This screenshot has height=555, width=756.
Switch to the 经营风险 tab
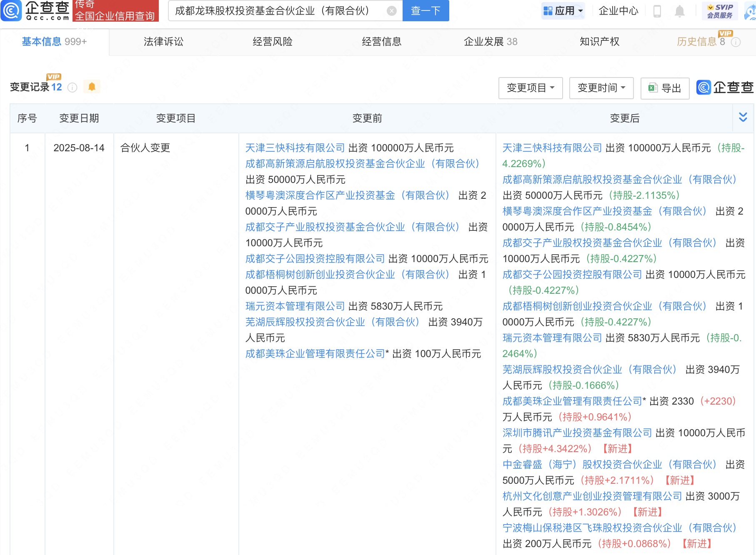[273, 42]
